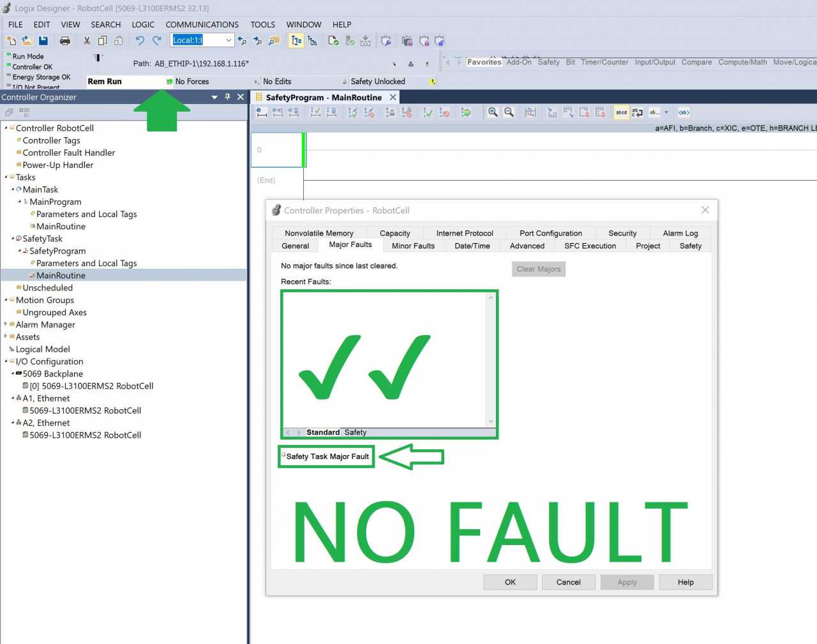Viewport: 817px width, 644px height.
Task: Copy selection using the copy icon
Action: 102,40
